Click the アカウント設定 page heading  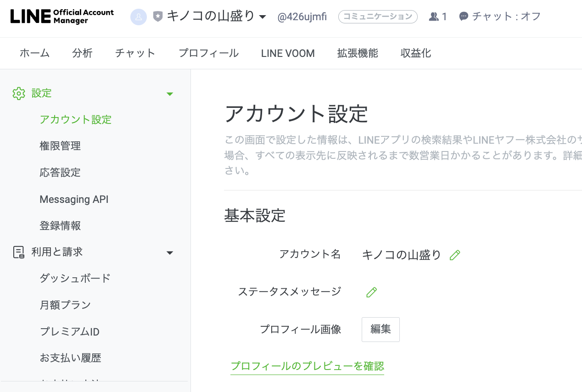tap(296, 114)
